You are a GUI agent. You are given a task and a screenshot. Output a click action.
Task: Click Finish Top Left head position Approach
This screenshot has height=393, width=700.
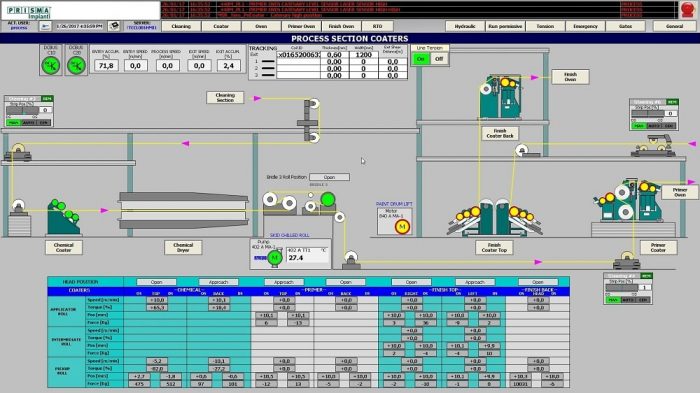pos(475,282)
